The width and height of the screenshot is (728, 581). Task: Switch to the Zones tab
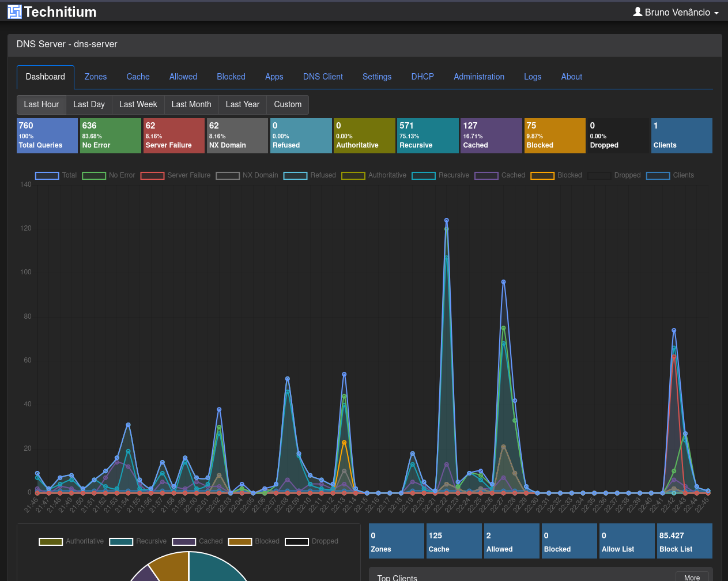(96, 77)
